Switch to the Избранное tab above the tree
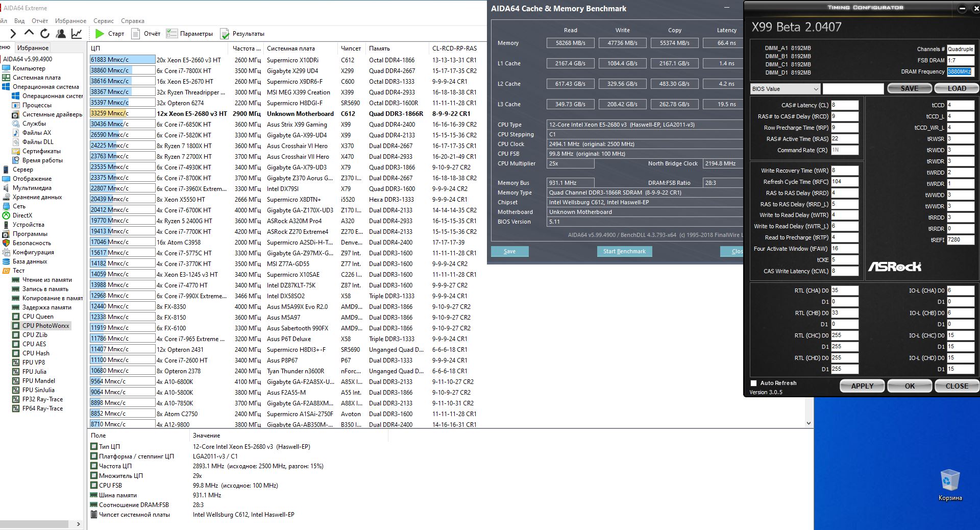980x530 pixels. pos(33,48)
